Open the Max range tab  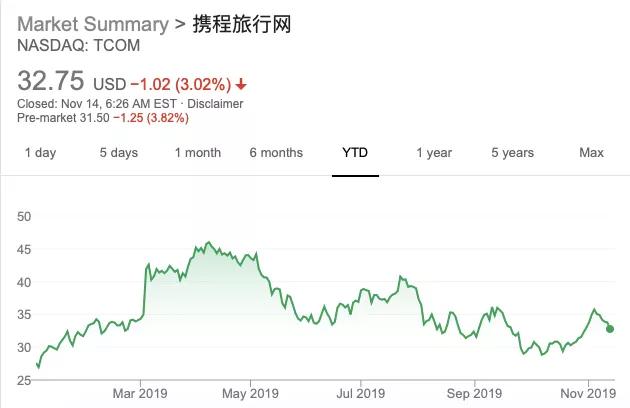click(591, 153)
